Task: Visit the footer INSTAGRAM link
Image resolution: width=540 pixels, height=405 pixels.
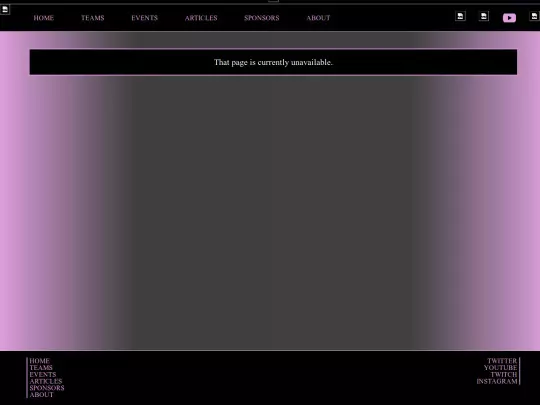Action: [497, 381]
